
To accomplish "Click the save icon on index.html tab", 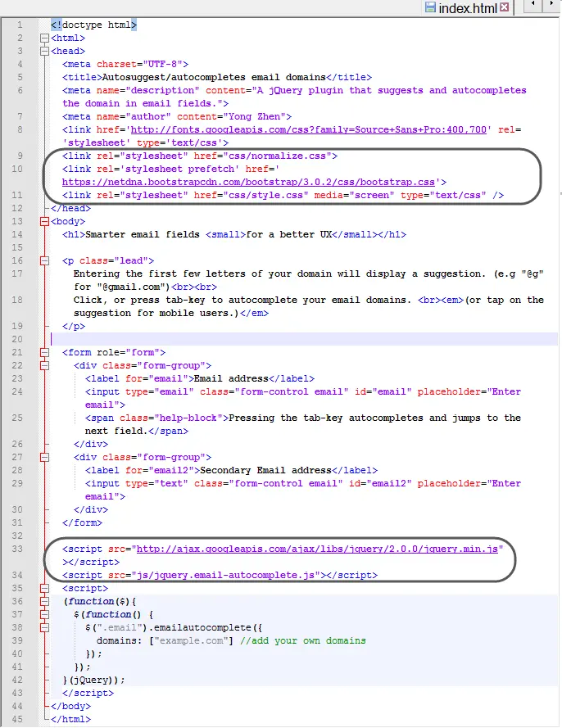I will pos(431,7).
